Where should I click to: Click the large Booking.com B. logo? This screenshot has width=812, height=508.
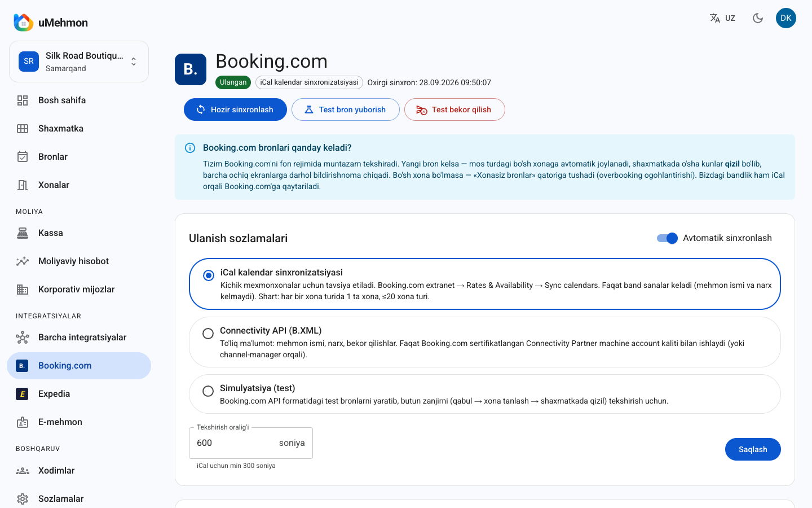pos(191,69)
